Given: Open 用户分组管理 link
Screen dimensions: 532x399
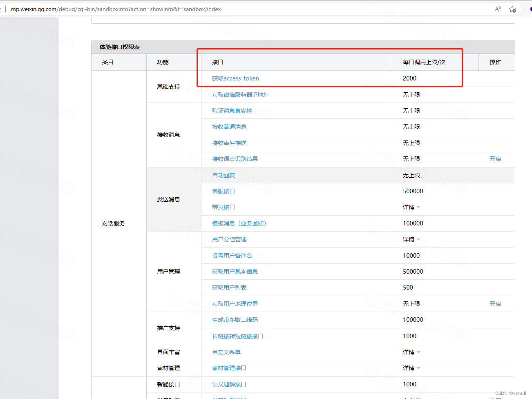Looking at the screenshot, I should coord(229,239).
